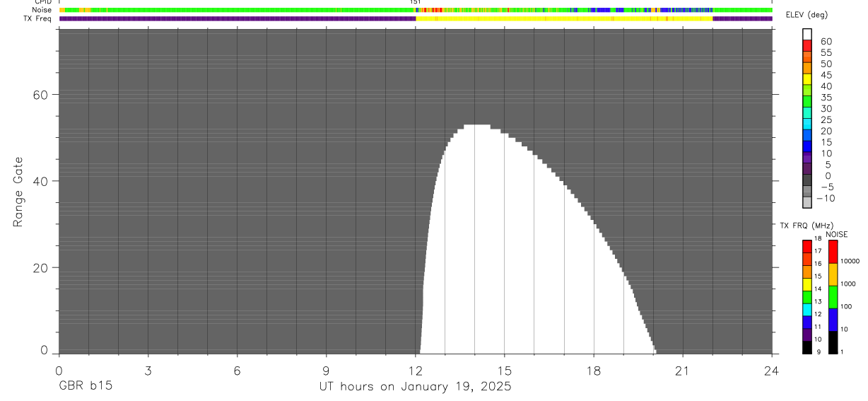Click the white top swatch of the ELEV color bar
Screen dimensions: 868x401
(x=807, y=35)
